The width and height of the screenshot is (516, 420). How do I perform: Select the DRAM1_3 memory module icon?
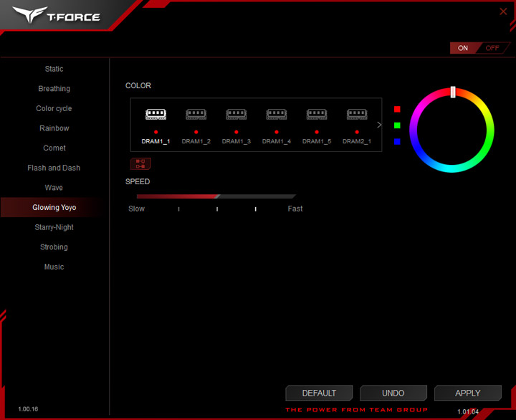click(236, 114)
